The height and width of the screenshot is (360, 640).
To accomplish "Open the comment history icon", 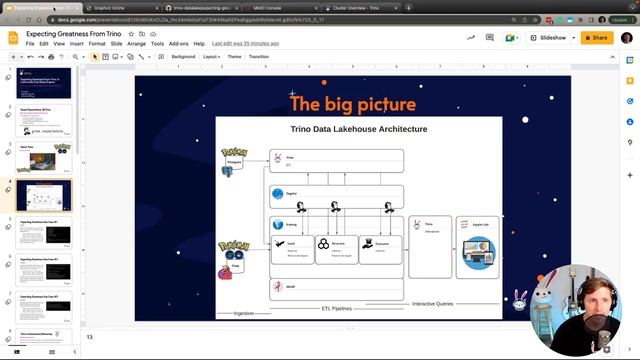I will pyautogui.click(x=490, y=38).
